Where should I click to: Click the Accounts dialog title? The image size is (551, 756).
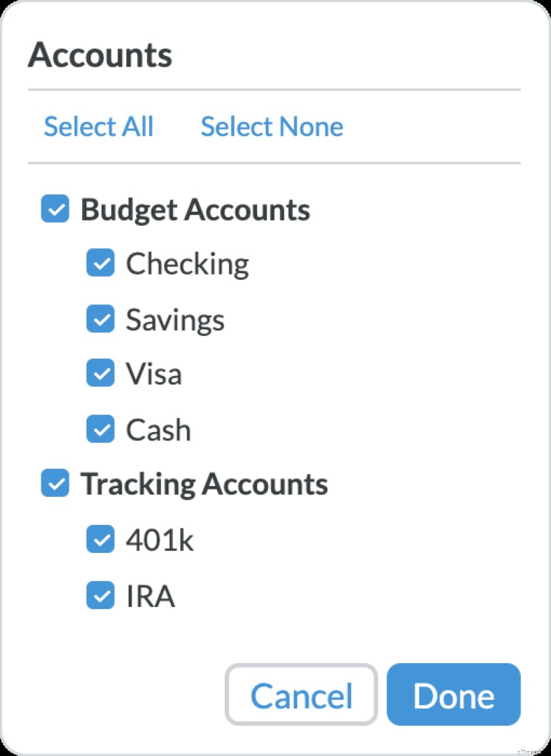(100, 54)
